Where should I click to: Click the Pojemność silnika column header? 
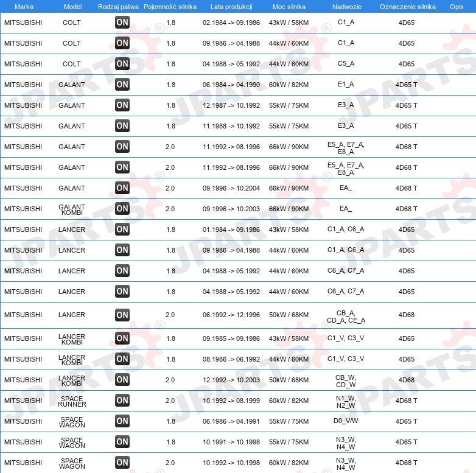(170, 7)
